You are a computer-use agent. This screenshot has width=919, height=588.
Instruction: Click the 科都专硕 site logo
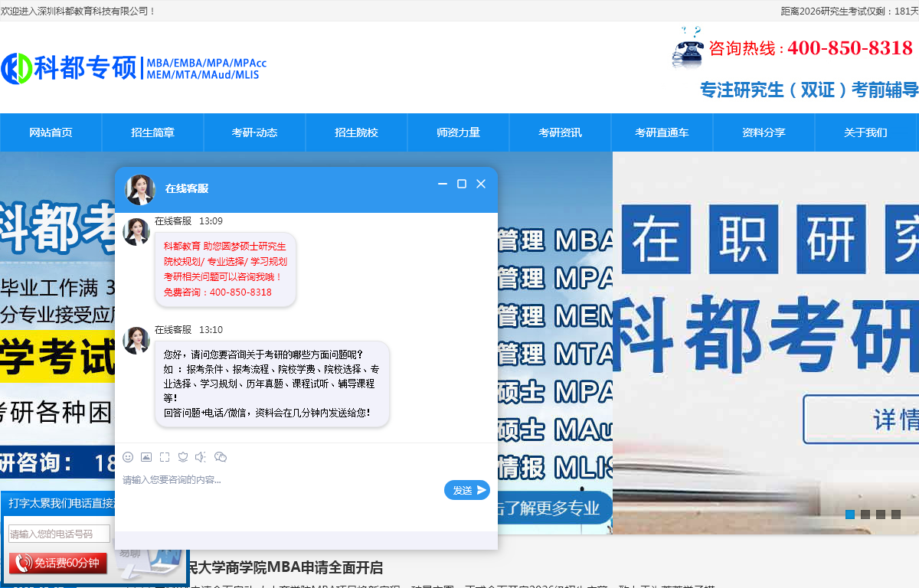point(134,68)
